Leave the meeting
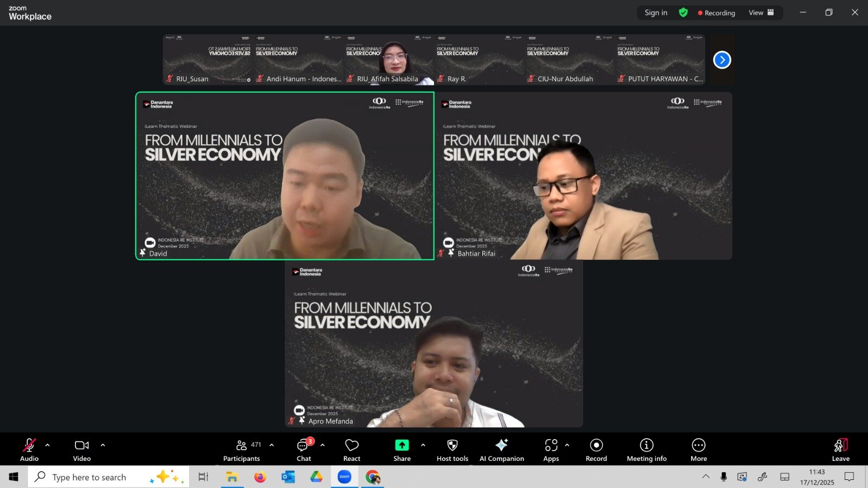Viewport: 868px width, 488px height. pos(840,450)
